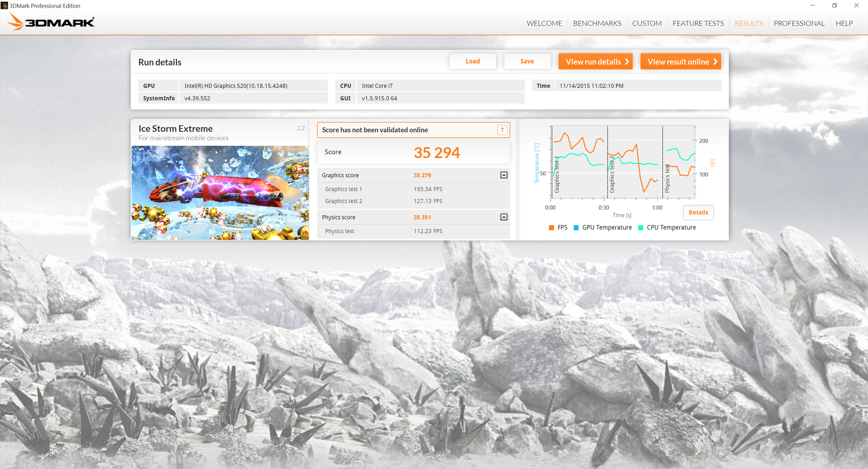The height and width of the screenshot is (469, 868).
Task: Open View run details
Action: 595,61
